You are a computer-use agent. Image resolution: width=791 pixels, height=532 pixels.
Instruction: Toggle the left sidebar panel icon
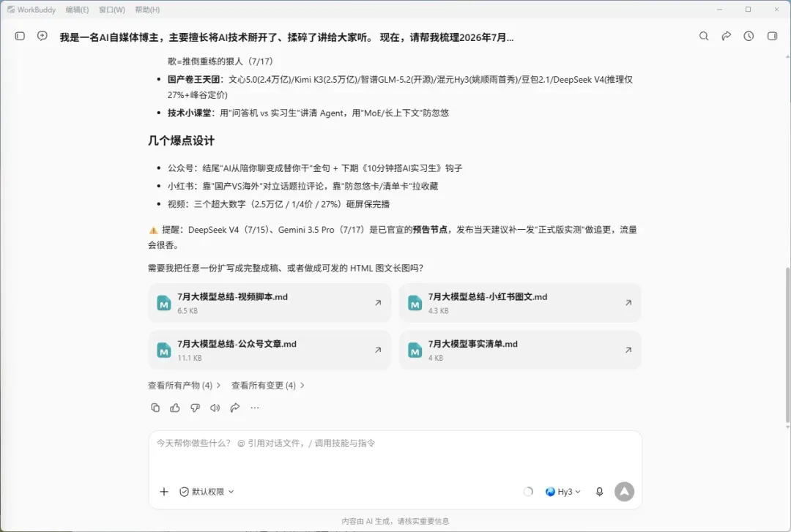coord(20,37)
